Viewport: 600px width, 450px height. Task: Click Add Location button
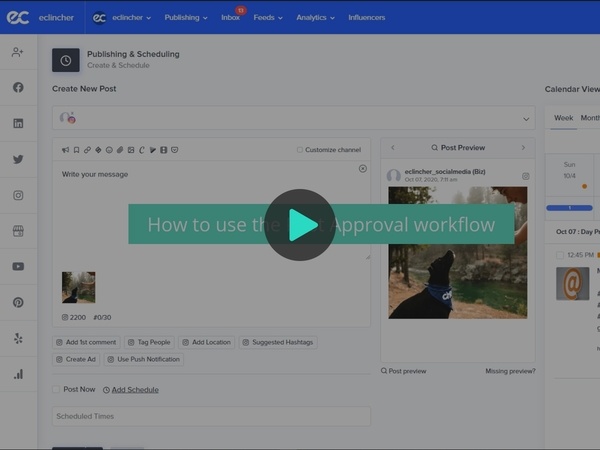(x=207, y=342)
